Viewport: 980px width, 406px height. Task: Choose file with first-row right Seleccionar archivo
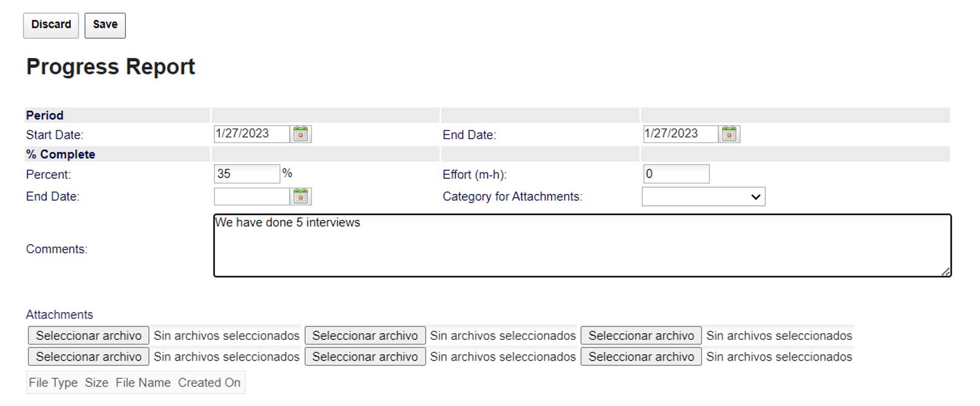tap(641, 336)
